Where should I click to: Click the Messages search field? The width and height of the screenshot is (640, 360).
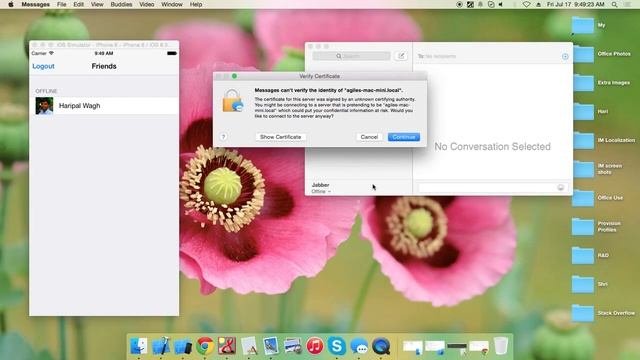[351, 56]
